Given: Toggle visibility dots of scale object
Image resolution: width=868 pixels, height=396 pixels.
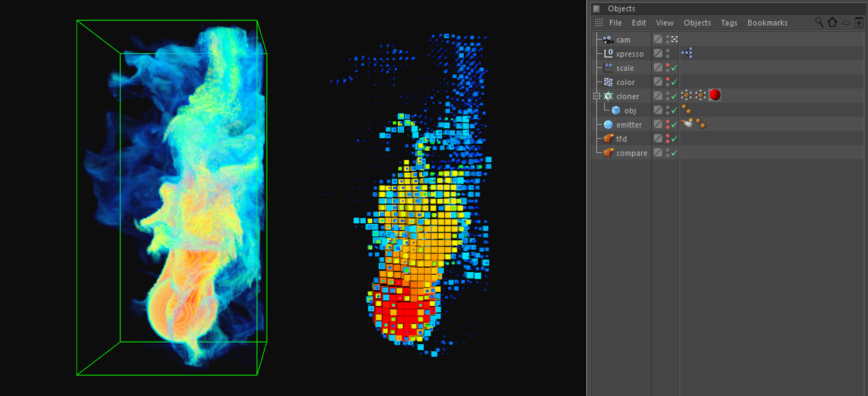Looking at the screenshot, I should [667, 68].
